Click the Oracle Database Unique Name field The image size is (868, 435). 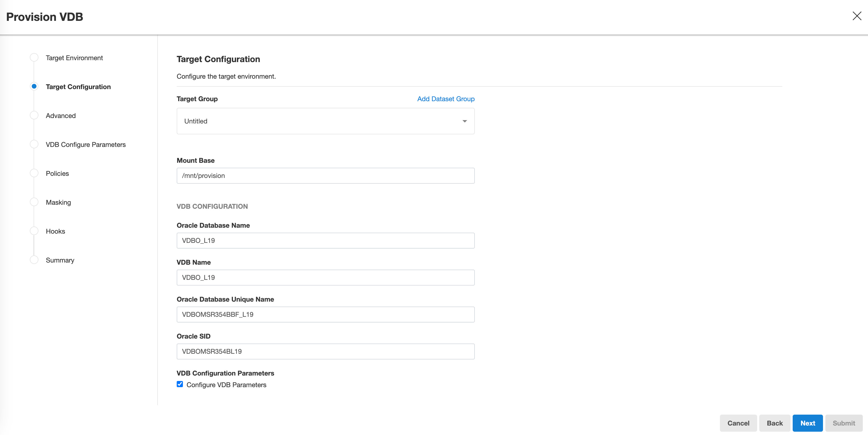(x=325, y=314)
